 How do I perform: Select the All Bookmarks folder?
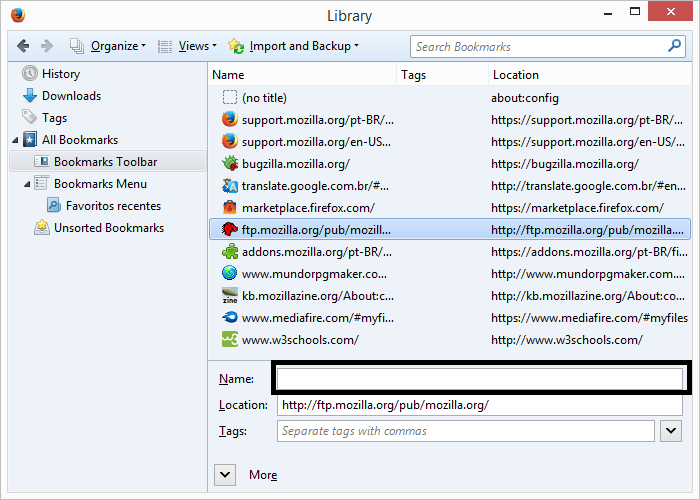(80, 140)
